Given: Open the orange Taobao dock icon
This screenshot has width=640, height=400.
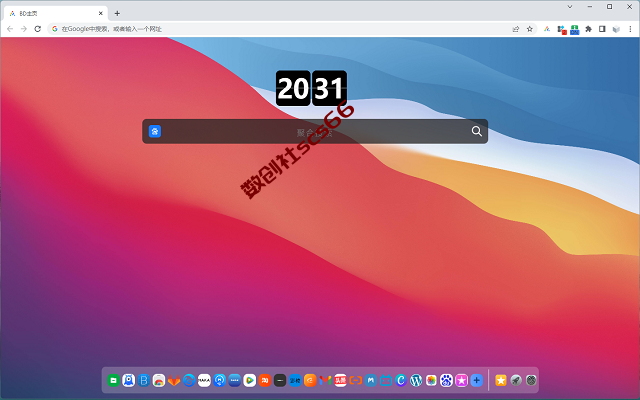Looking at the screenshot, I should coord(264,380).
